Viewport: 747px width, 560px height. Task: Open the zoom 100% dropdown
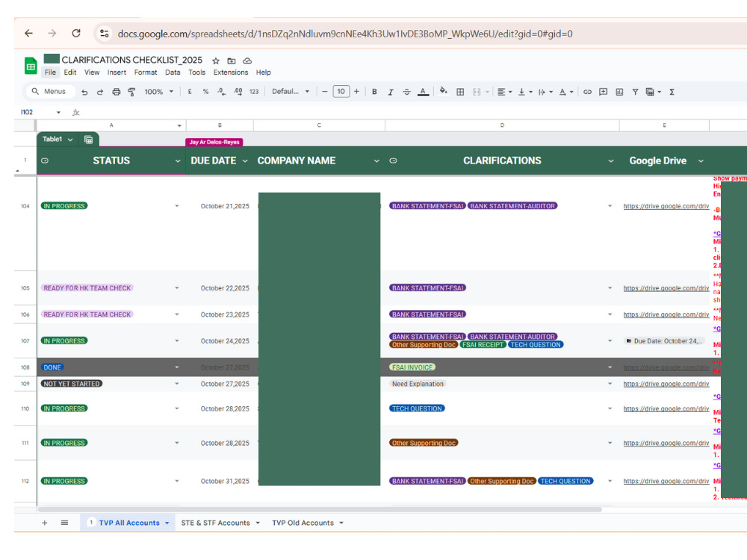(158, 92)
